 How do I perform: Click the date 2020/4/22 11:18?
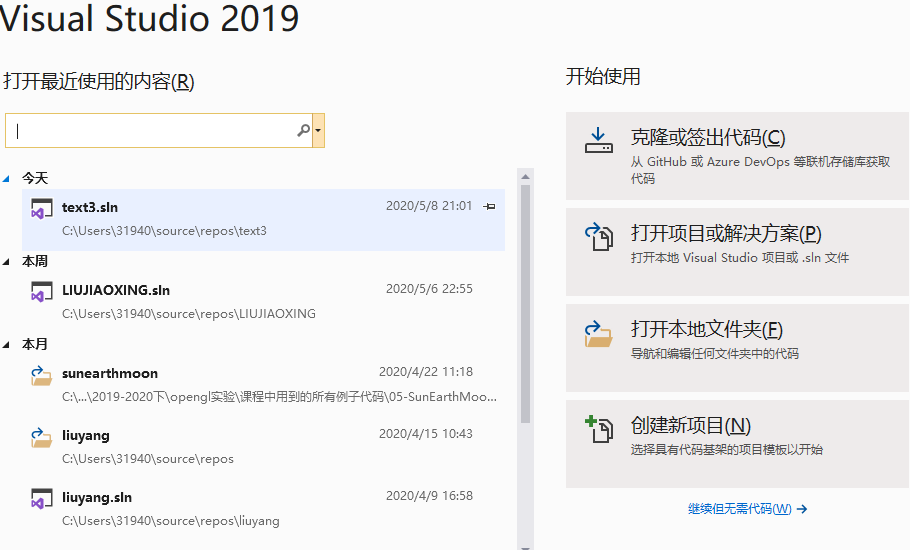tap(426, 372)
